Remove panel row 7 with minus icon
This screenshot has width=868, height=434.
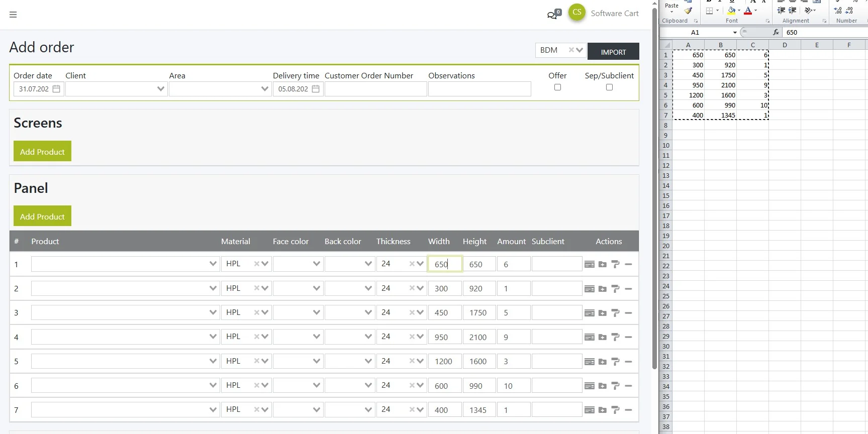click(628, 410)
